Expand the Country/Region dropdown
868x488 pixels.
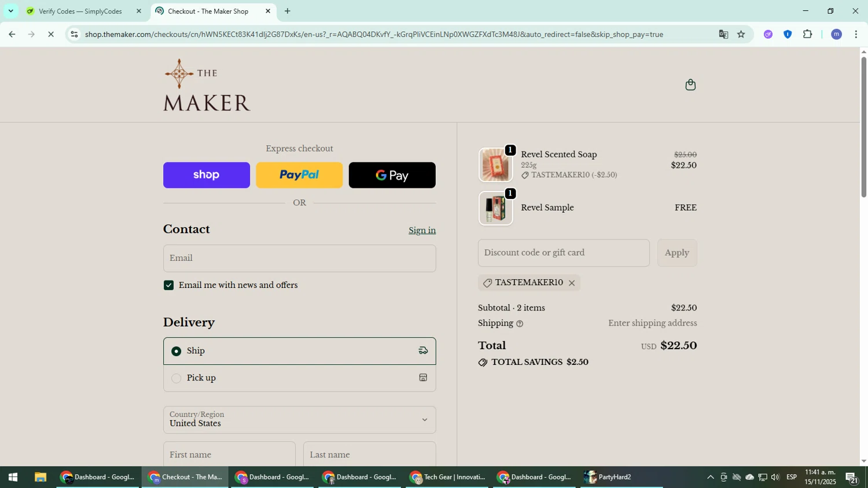click(299, 420)
